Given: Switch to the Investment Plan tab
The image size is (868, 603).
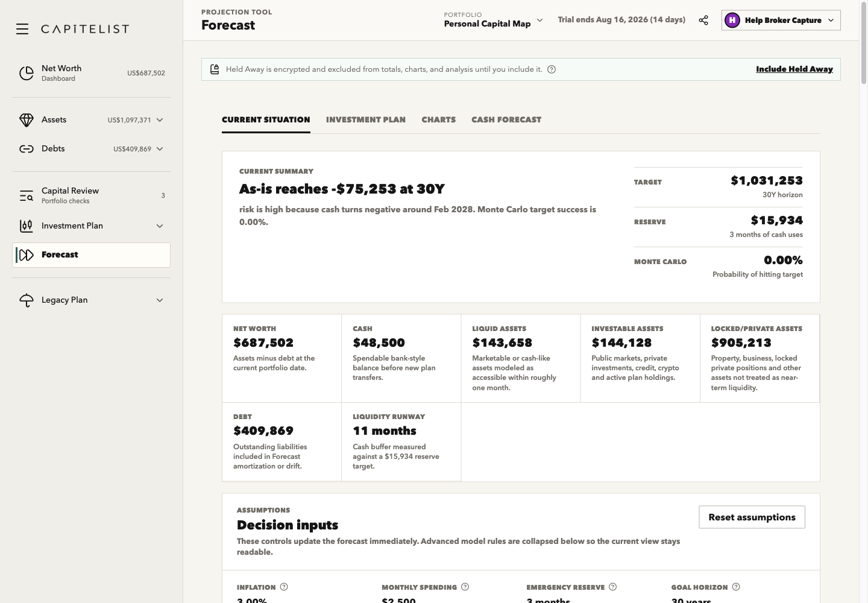Looking at the screenshot, I should click(366, 120).
